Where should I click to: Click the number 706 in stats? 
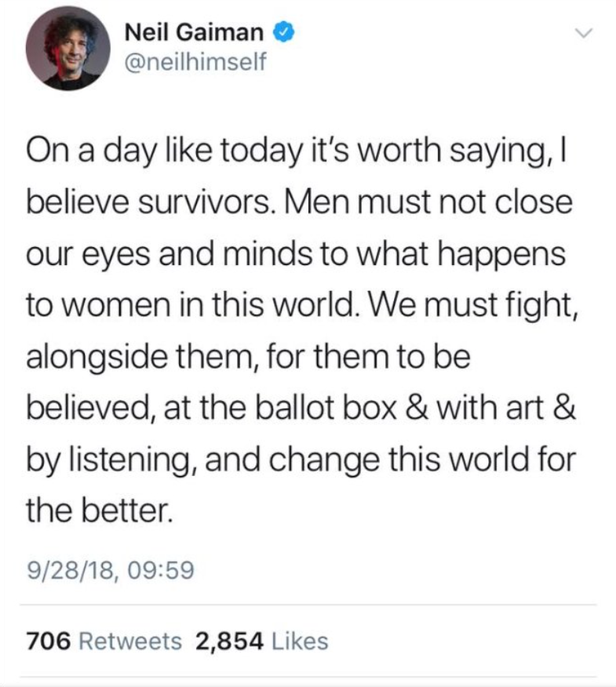(x=48, y=641)
